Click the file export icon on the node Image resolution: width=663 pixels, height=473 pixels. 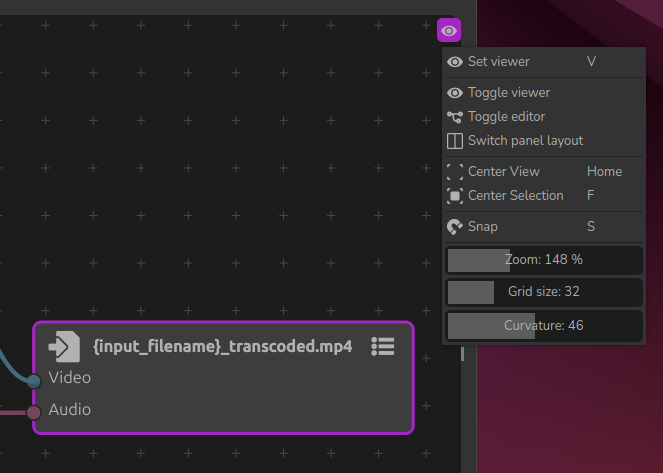(x=64, y=347)
